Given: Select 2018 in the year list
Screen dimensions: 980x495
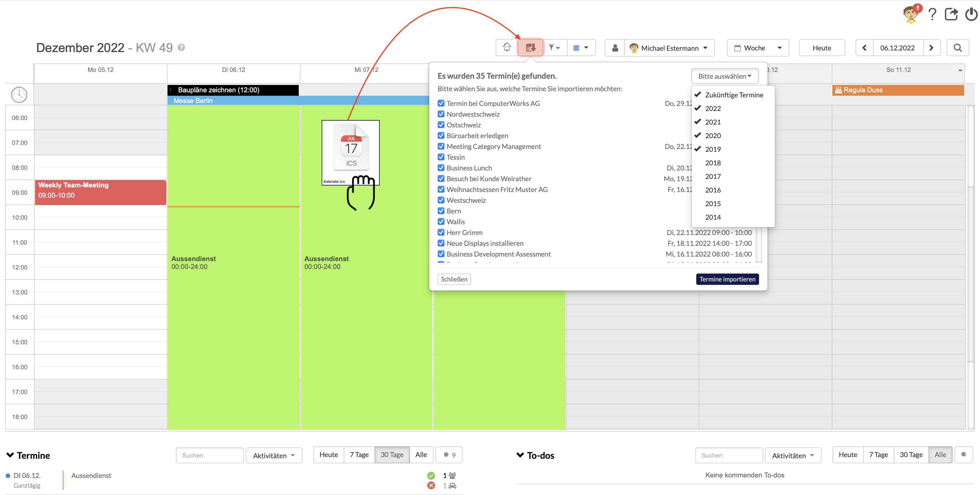Looking at the screenshot, I should [x=713, y=163].
